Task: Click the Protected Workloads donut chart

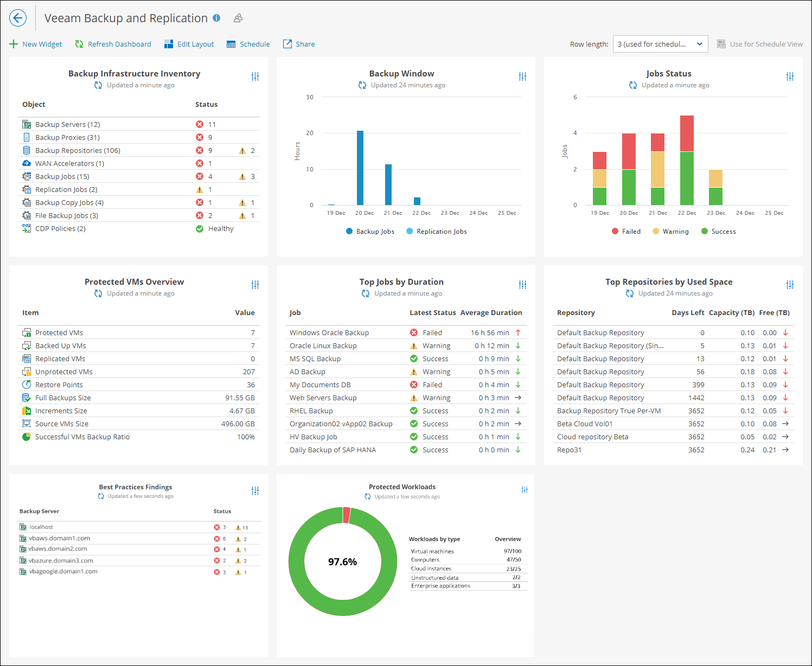Action: pos(343,561)
